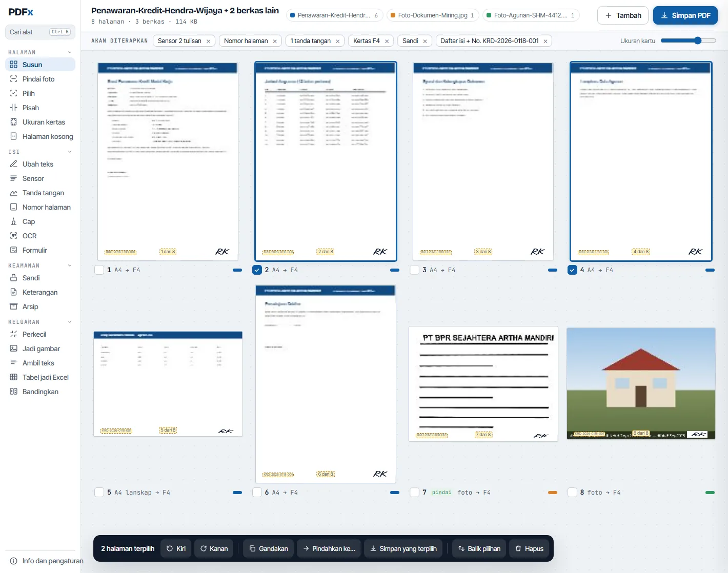Collapse the ISI sidebar section

(70, 152)
